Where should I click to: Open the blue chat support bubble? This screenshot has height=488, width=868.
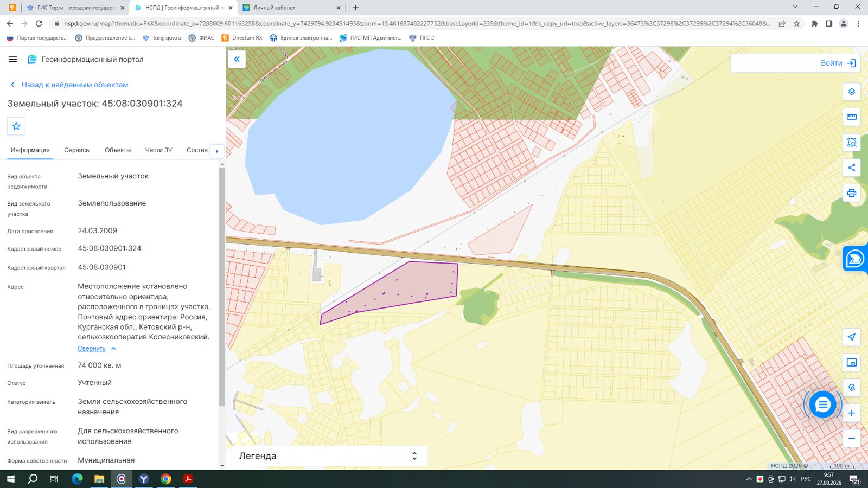pos(822,404)
